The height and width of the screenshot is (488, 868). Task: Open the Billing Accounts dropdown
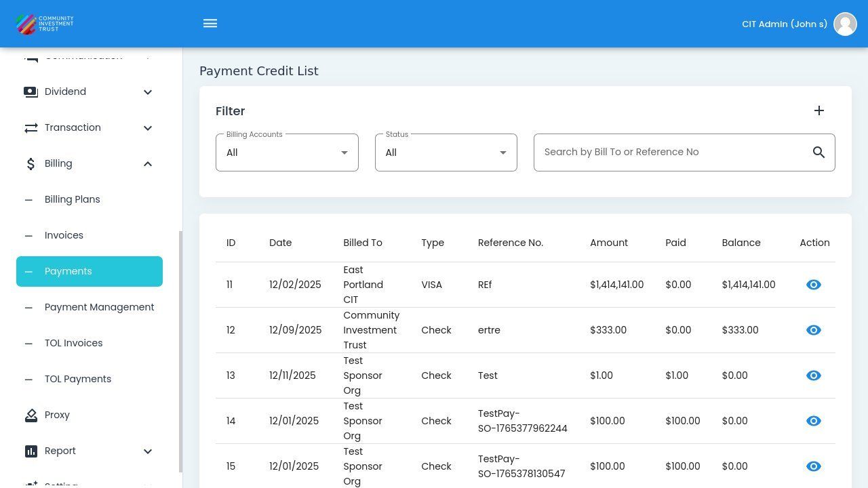tap(287, 152)
